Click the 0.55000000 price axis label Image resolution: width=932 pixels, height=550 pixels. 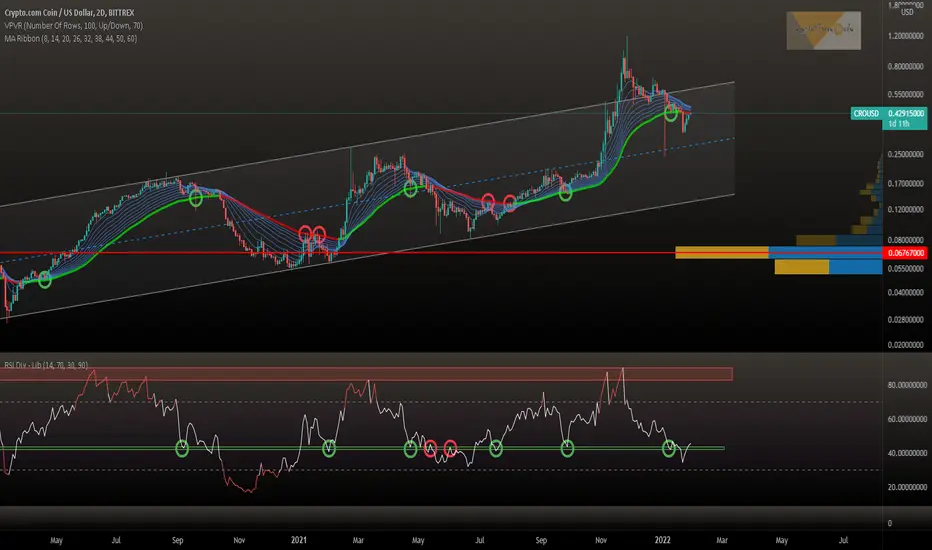[x=906, y=95]
